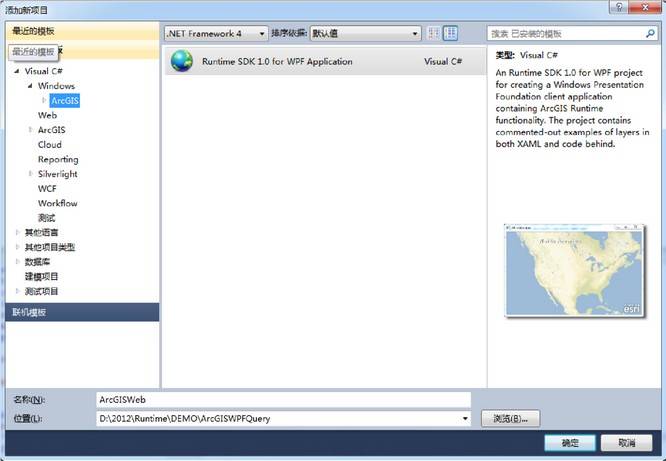This screenshot has height=461, width=666.
Task: Select the WCF tree item
Action: coord(47,189)
